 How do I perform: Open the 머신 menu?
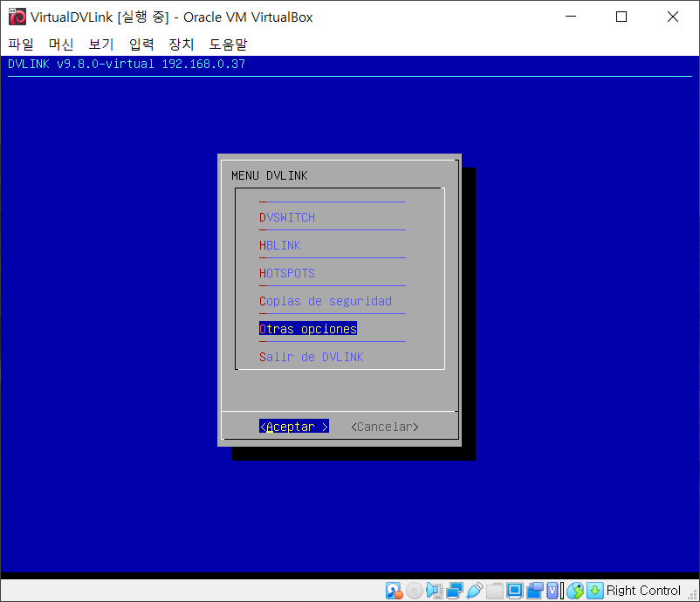(x=61, y=44)
